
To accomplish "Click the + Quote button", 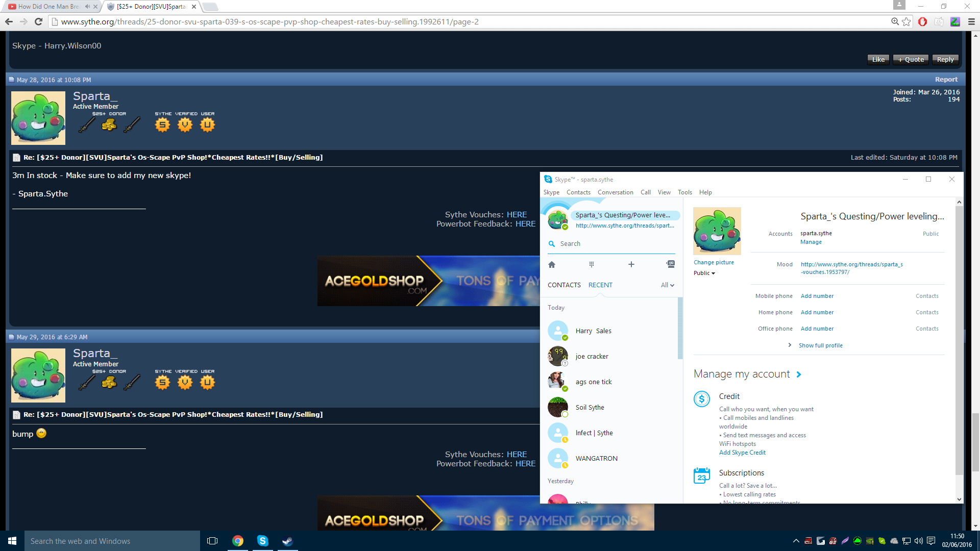I will [911, 60].
